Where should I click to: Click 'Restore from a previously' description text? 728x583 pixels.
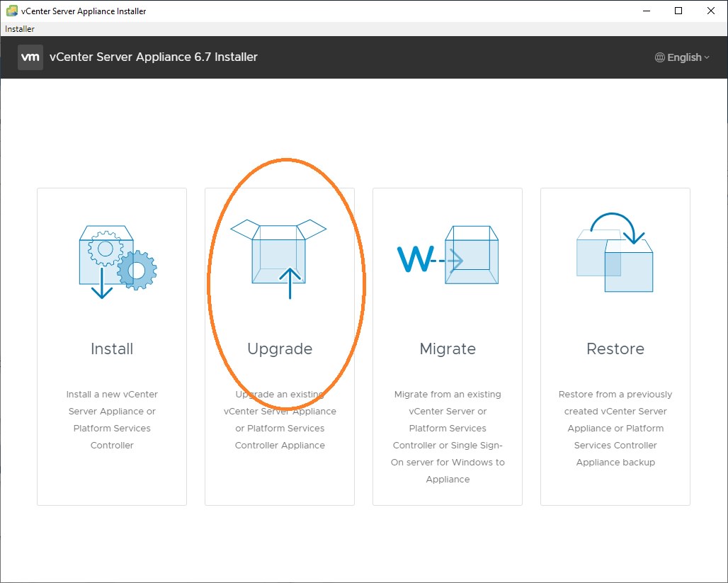click(x=615, y=395)
